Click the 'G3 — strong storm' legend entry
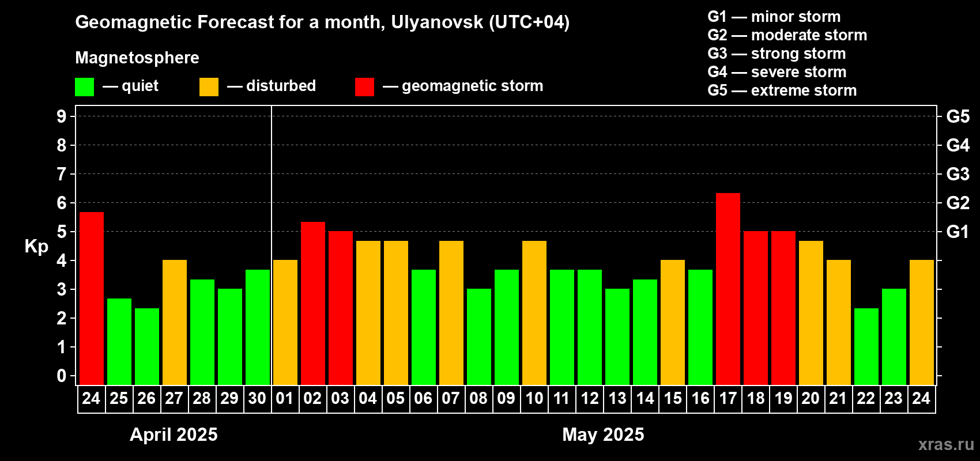Viewport: 980px width, 461px height. click(777, 54)
